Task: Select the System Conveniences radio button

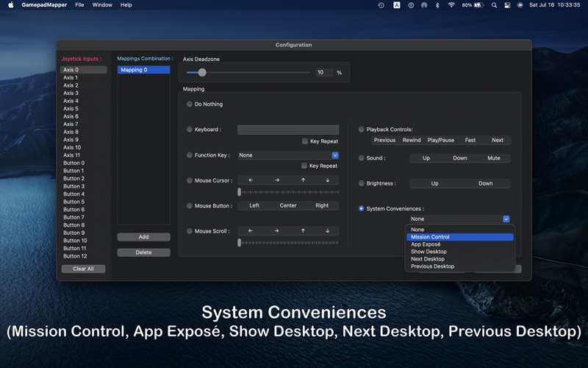Action: click(361, 208)
